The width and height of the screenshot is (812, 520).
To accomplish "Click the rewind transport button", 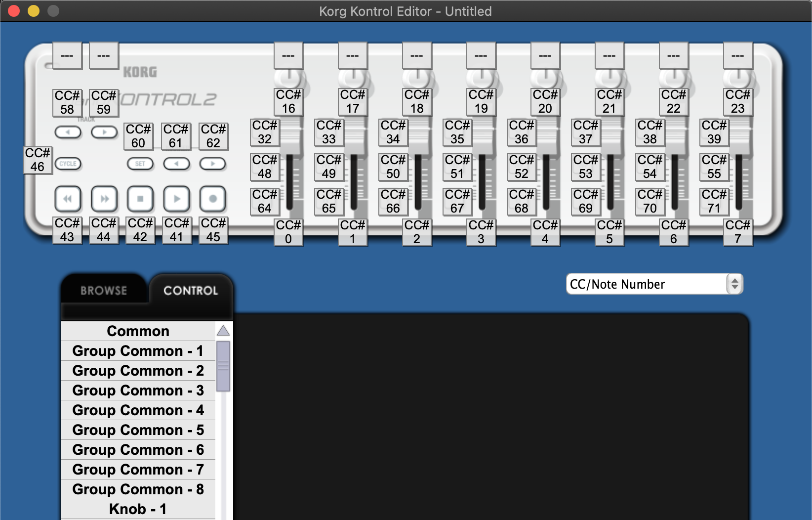I will tap(68, 199).
